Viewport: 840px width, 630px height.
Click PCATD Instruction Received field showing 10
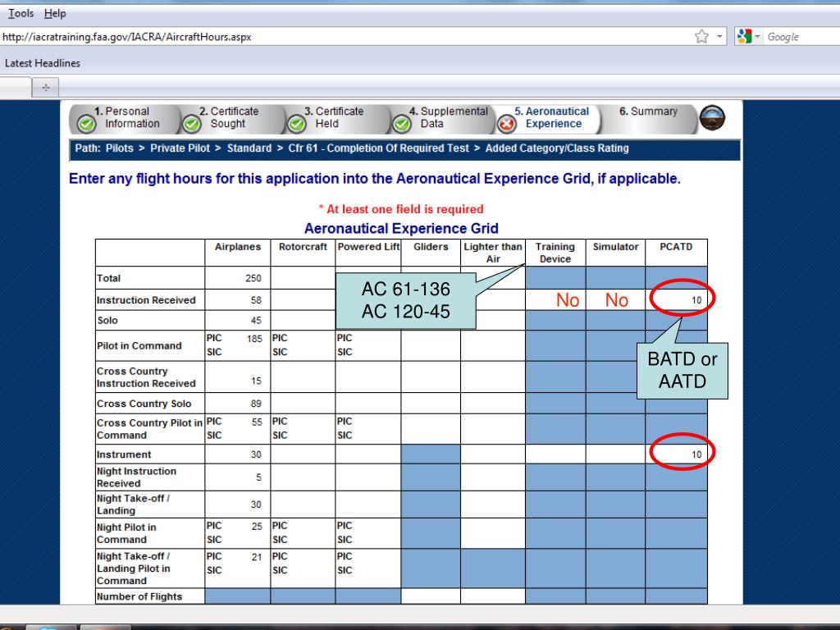point(677,300)
